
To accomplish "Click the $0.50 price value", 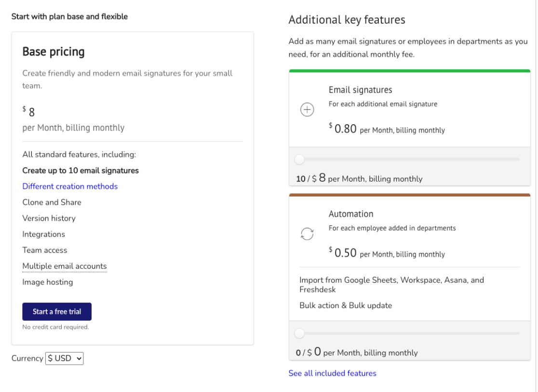I will tap(343, 252).
